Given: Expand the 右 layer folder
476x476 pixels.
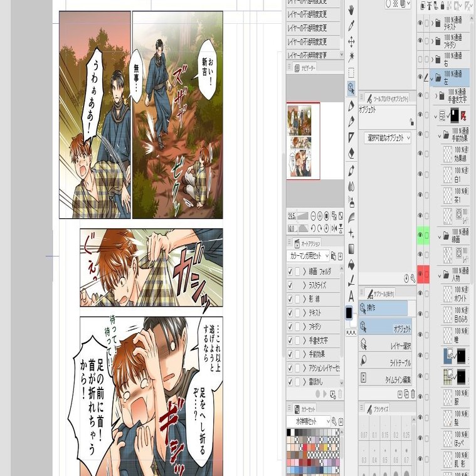Looking at the screenshot, I should [x=432, y=59].
